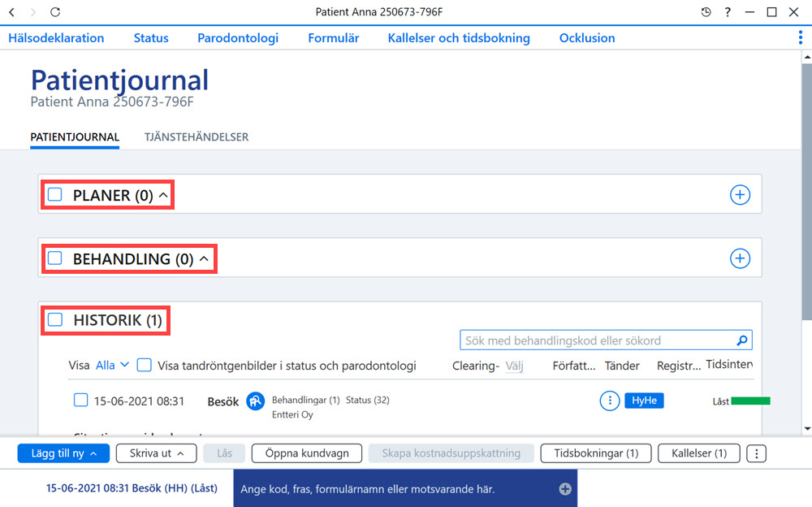This screenshot has height=507, width=812.
Task: Expand the Skriva ut dropdown button
Action: [157, 453]
